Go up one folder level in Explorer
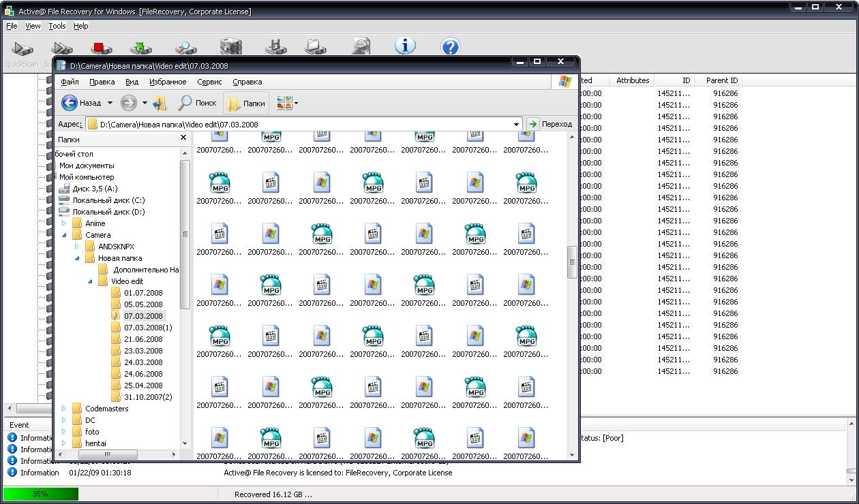 160,103
